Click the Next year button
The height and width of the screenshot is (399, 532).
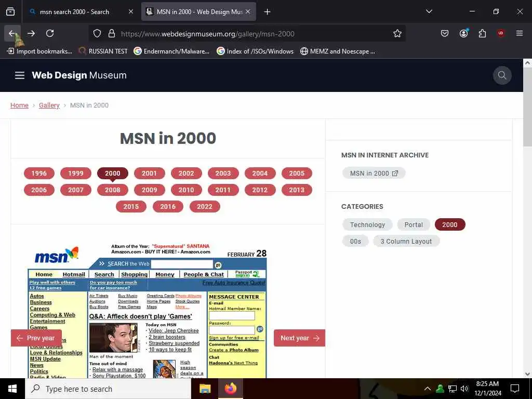tap(300, 338)
